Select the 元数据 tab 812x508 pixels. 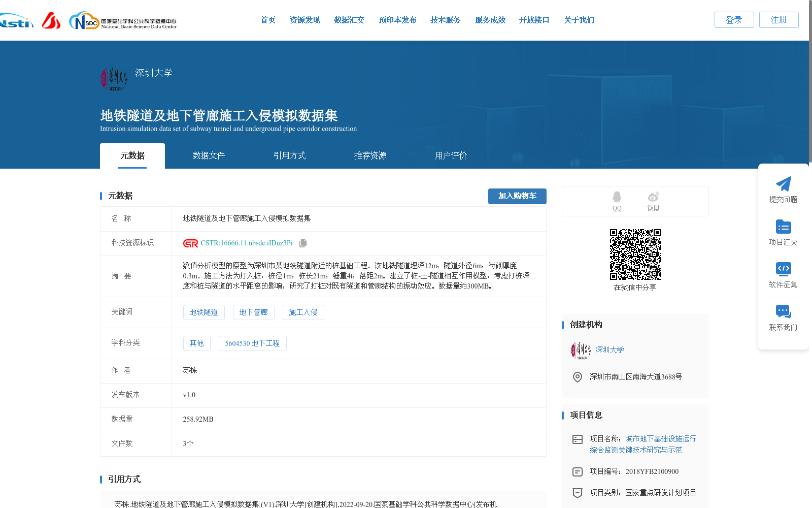tap(132, 156)
